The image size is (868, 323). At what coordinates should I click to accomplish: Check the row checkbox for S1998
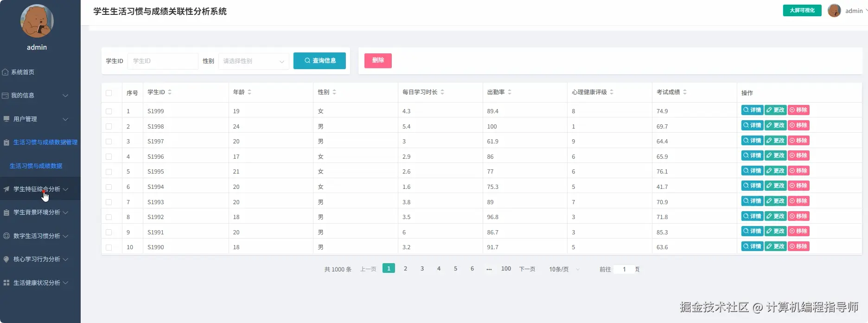[109, 126]
